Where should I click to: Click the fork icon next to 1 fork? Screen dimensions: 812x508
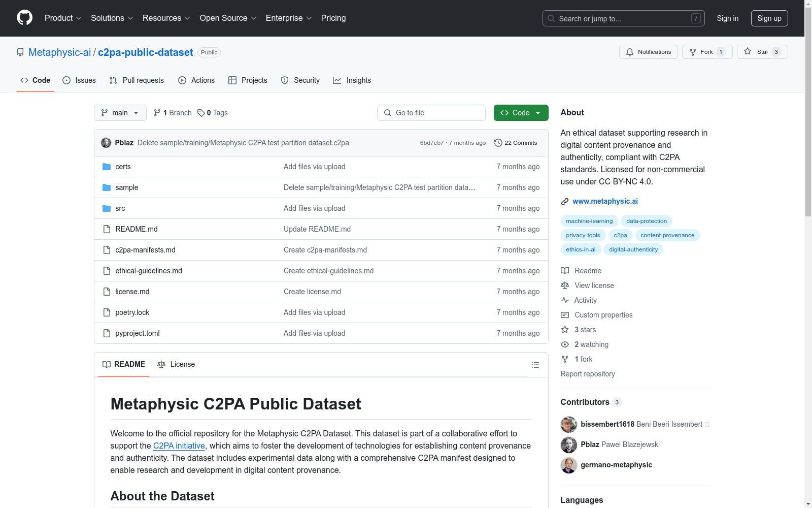coord(565,359)
